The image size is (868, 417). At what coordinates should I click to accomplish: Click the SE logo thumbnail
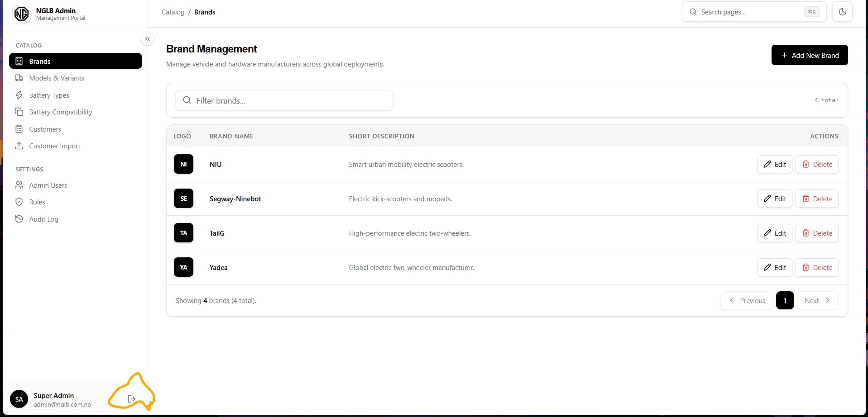(183, 199)
